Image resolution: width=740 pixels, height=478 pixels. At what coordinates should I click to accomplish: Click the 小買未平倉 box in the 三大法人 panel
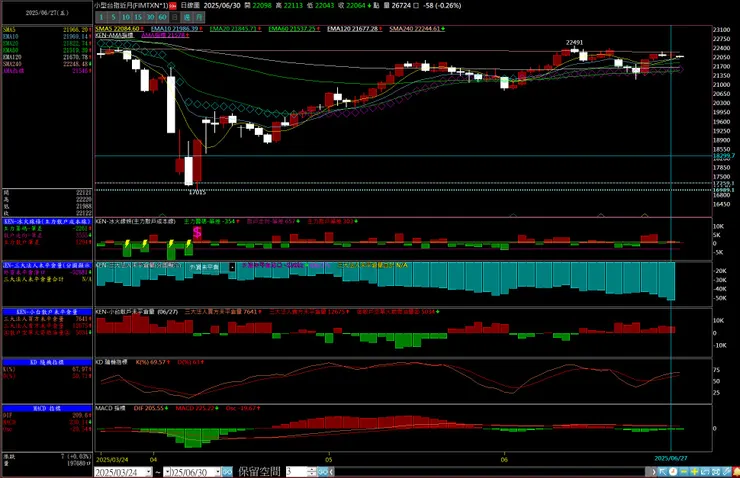(x=204, y=267)
